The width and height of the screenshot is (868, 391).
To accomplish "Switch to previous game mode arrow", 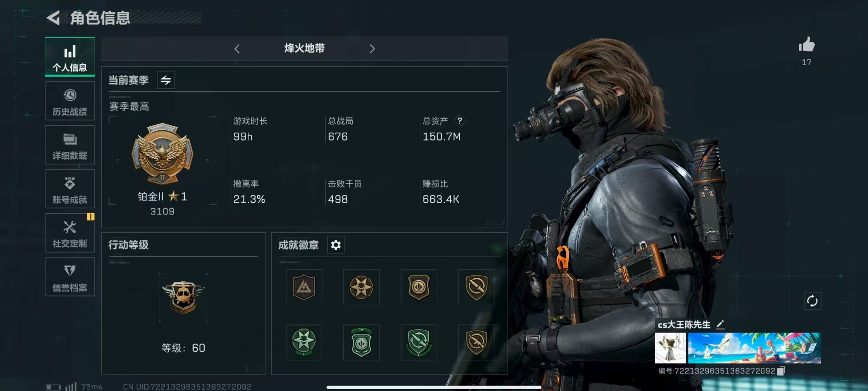I will pyautogui.click(x=237, y=48).
